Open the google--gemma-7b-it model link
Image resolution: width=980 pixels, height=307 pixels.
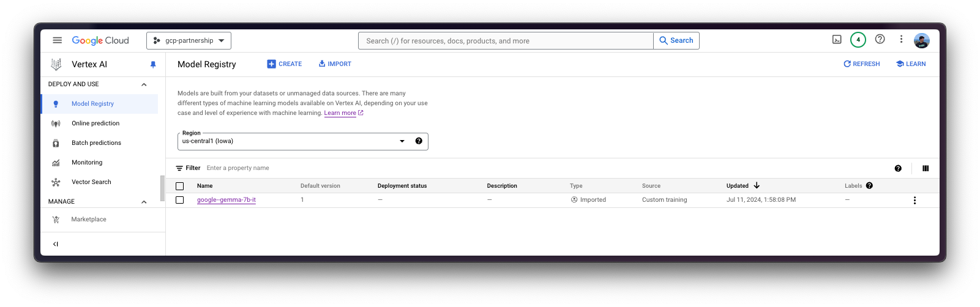click(x=226, y=200)
